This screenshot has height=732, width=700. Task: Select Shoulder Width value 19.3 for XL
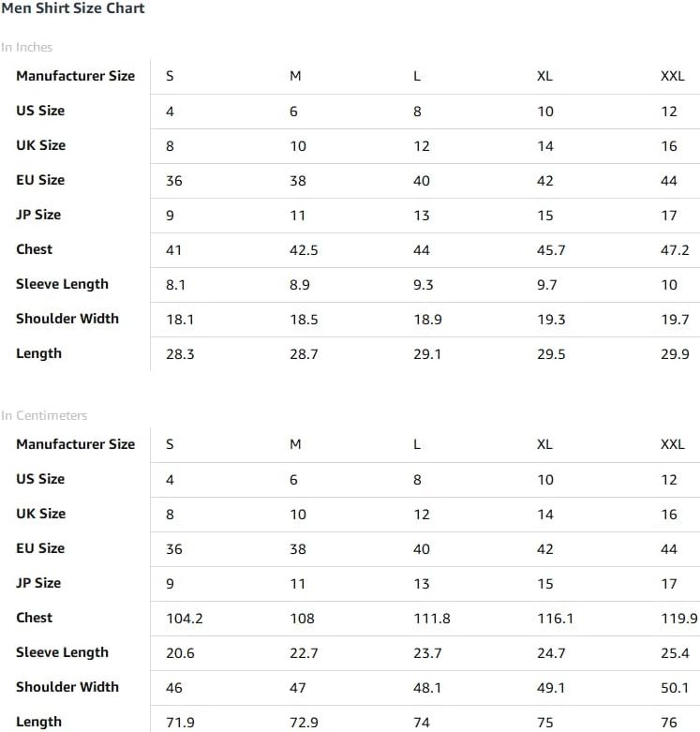tap(551, 320)
